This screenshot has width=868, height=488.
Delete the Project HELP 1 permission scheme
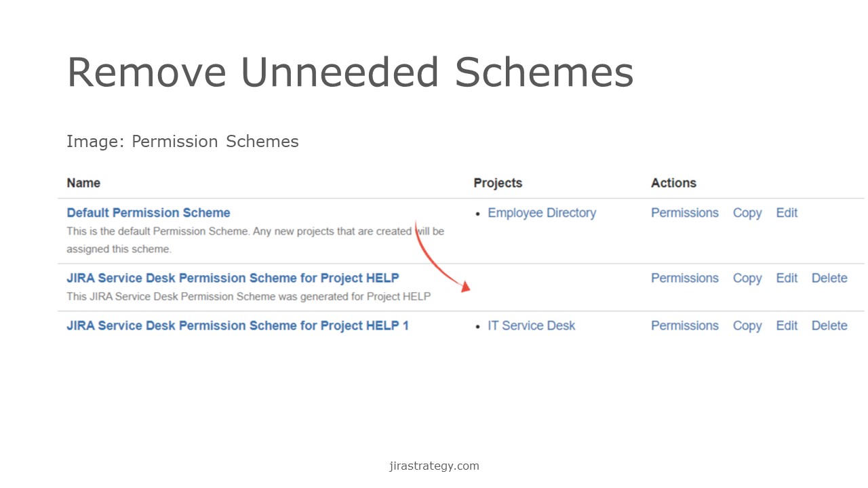tap(829, 325)
